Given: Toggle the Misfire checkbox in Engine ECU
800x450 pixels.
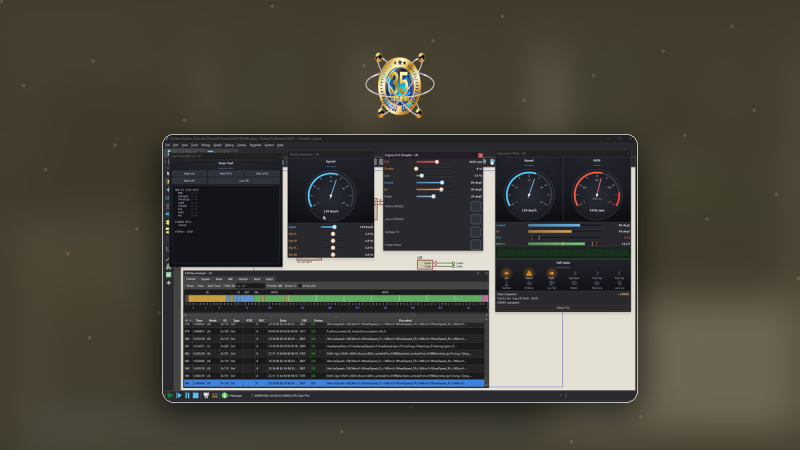Looking at the screenshot, I should 476,206.
